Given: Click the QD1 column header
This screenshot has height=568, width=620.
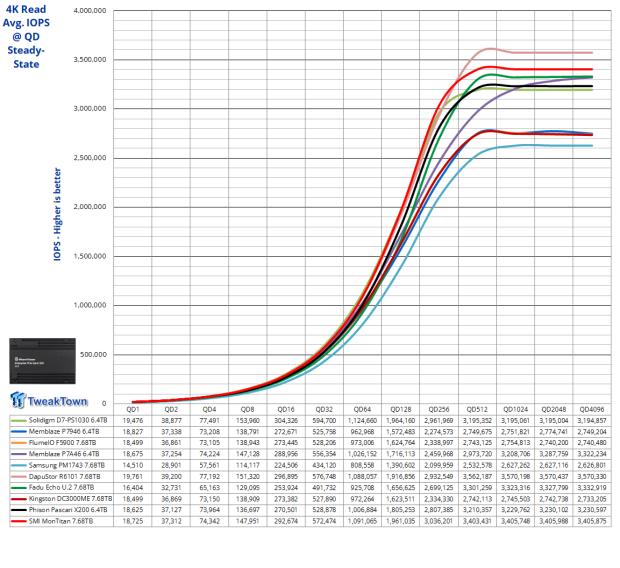Looking at the screenshot, I should click(133, 409).
